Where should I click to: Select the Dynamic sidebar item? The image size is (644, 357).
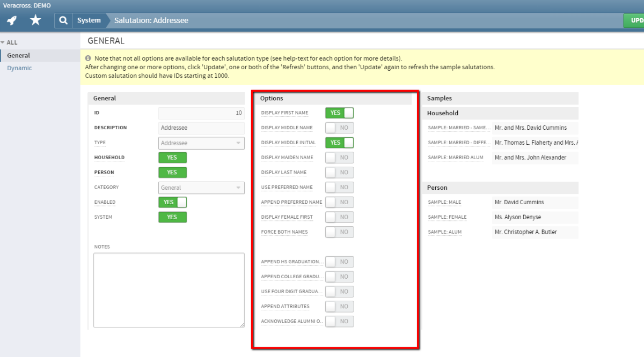pos(19,68)
